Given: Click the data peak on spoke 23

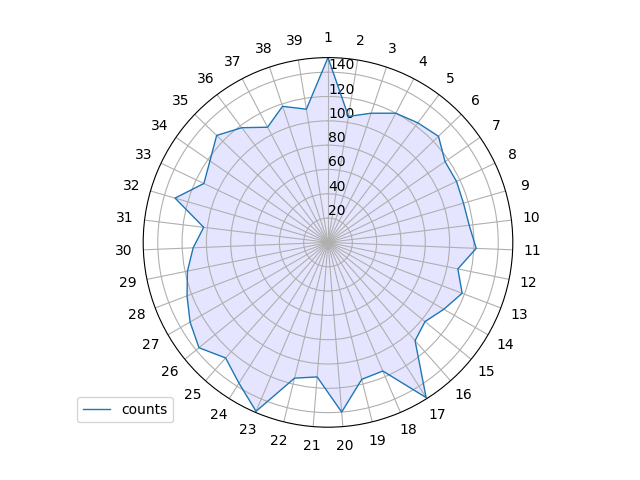Looking at the screenshot, I should coord(256,411).
